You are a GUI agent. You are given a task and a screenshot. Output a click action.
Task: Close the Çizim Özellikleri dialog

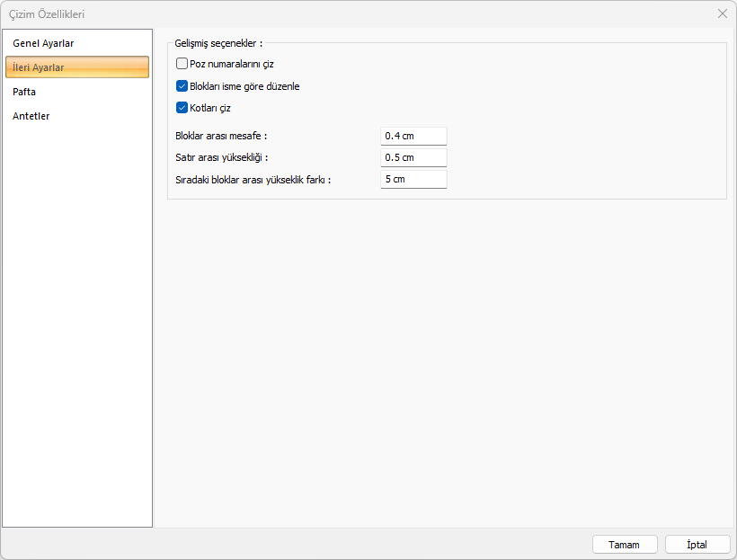(723, 13)
